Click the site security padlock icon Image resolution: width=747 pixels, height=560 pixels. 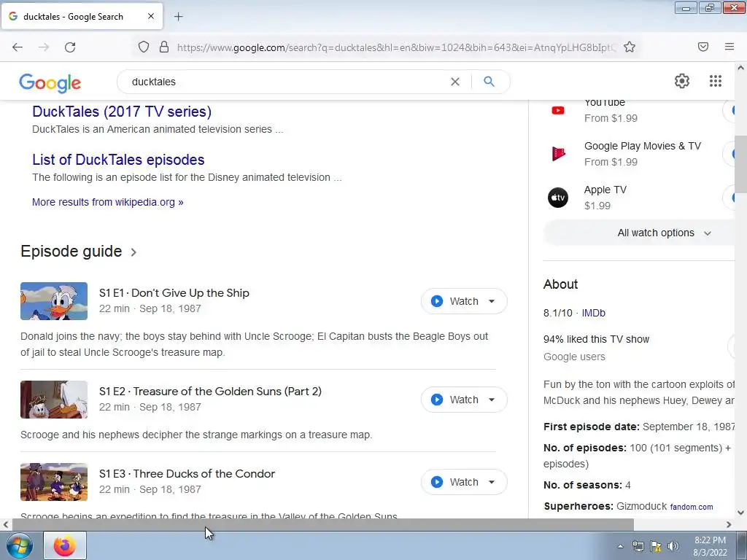pyautogui.click(x=164, y=47)
